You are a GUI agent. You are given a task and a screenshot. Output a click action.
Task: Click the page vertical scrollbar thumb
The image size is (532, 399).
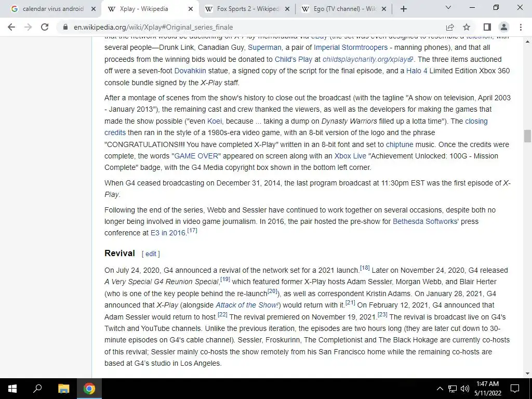pyautogui.click(x=527, y=136)
